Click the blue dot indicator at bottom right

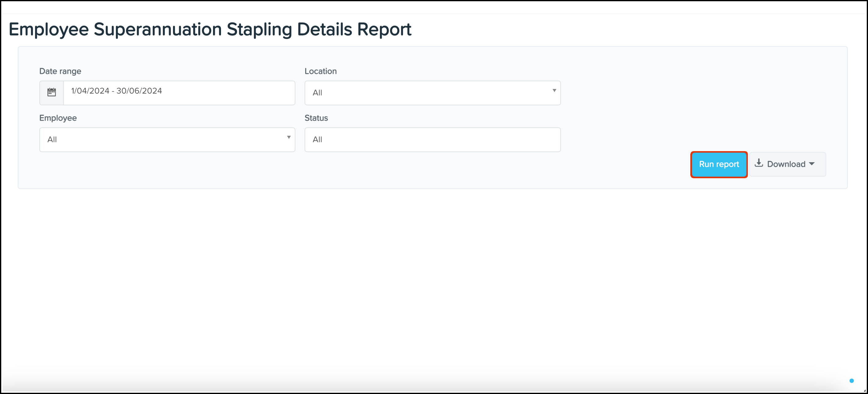click(851, 381)
